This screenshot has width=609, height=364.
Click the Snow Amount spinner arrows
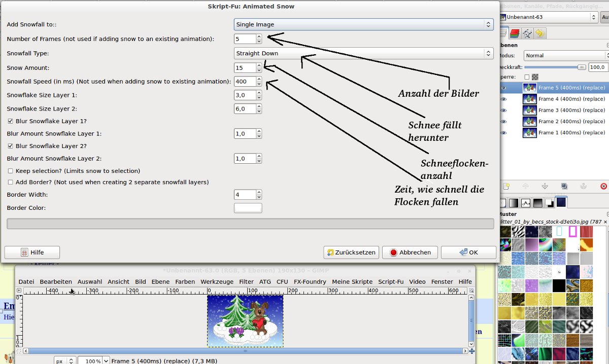[259, 67]
